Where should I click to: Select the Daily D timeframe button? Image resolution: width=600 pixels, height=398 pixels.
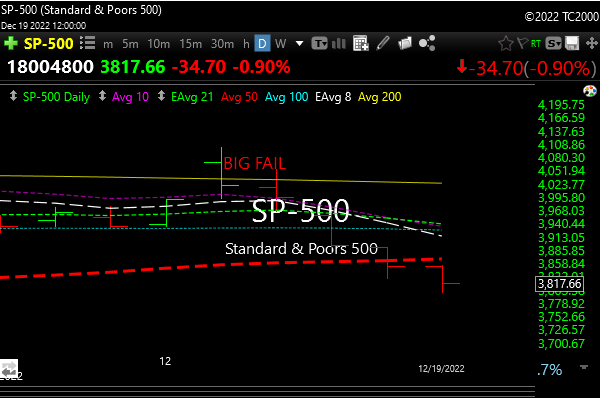coord(262,44)
